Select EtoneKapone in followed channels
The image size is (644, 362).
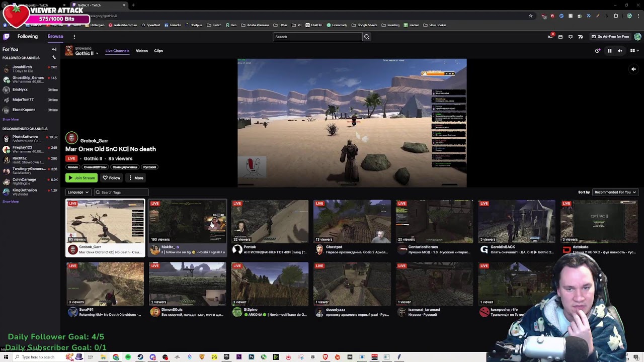coord(30,110)
